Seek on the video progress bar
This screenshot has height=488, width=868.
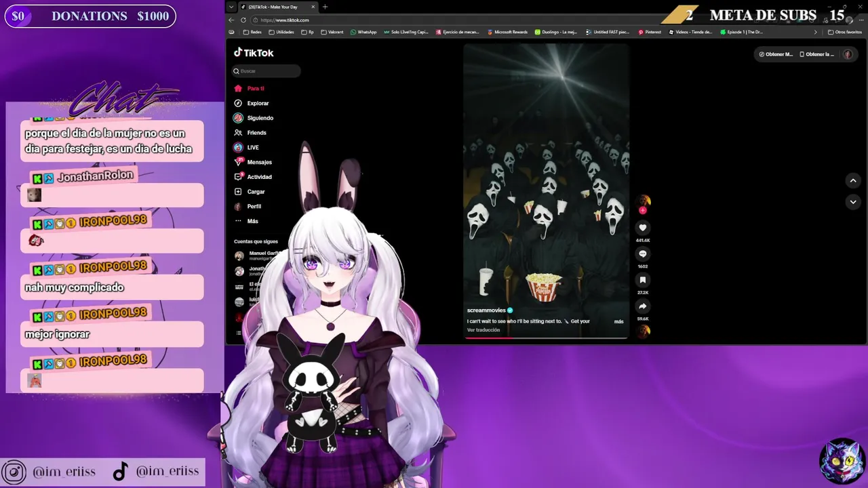[546, 337]
